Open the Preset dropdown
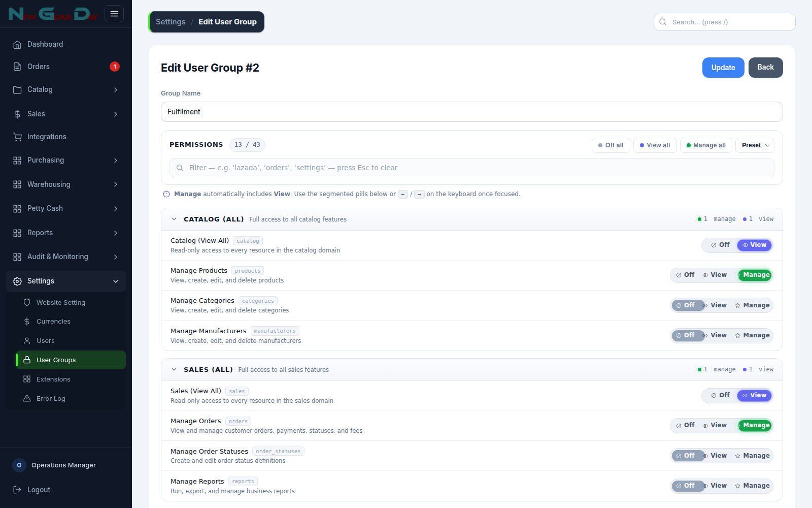812x508 pixels. pos(755,145)
